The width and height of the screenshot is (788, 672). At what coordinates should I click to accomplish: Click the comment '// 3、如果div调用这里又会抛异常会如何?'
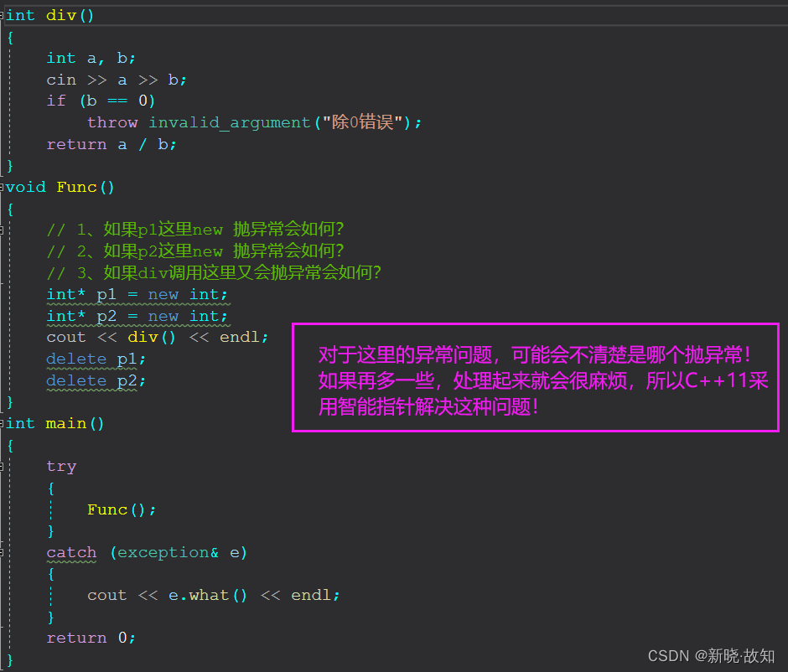[214, 272]
